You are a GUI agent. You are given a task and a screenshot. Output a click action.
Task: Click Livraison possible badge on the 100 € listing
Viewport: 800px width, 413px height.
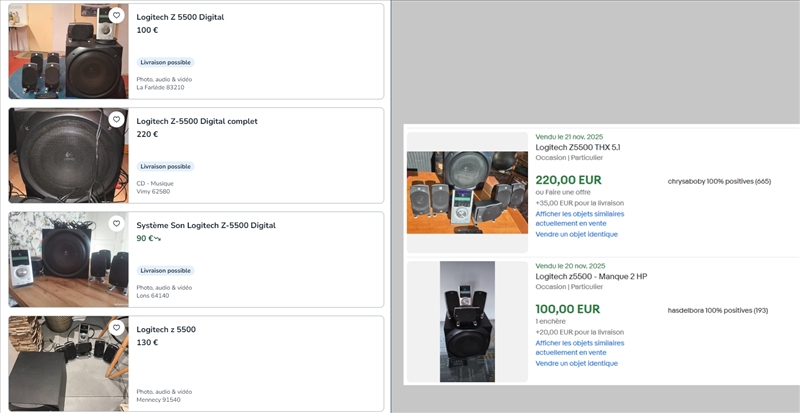click(165, 62)
